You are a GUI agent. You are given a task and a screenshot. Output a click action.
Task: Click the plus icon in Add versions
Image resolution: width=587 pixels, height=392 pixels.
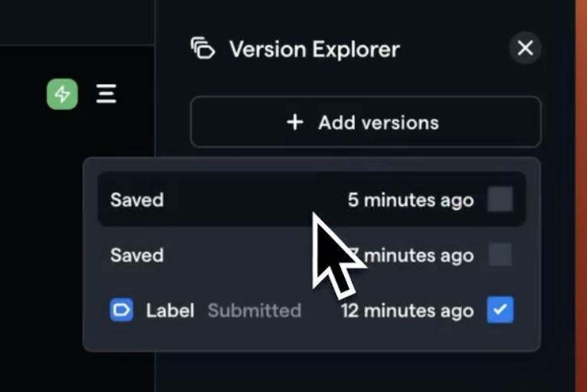pyautogui.click(x=295, y=122)
